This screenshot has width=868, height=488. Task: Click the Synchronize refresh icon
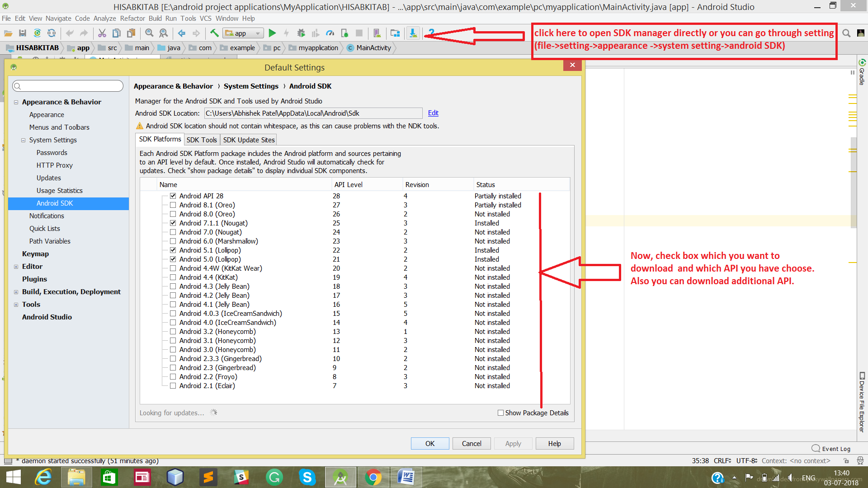pyautogui.click(x=52, y=33)
